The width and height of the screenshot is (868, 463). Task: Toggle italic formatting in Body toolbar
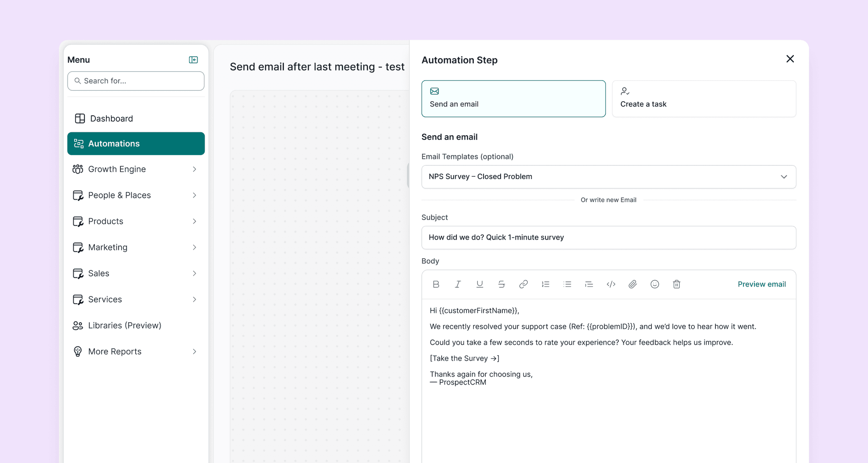458,284
